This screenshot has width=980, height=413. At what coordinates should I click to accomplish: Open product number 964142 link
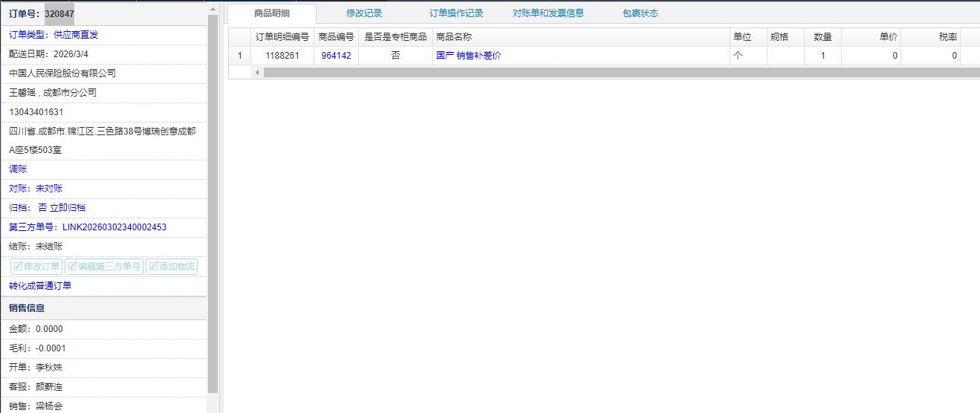(336, 56)
